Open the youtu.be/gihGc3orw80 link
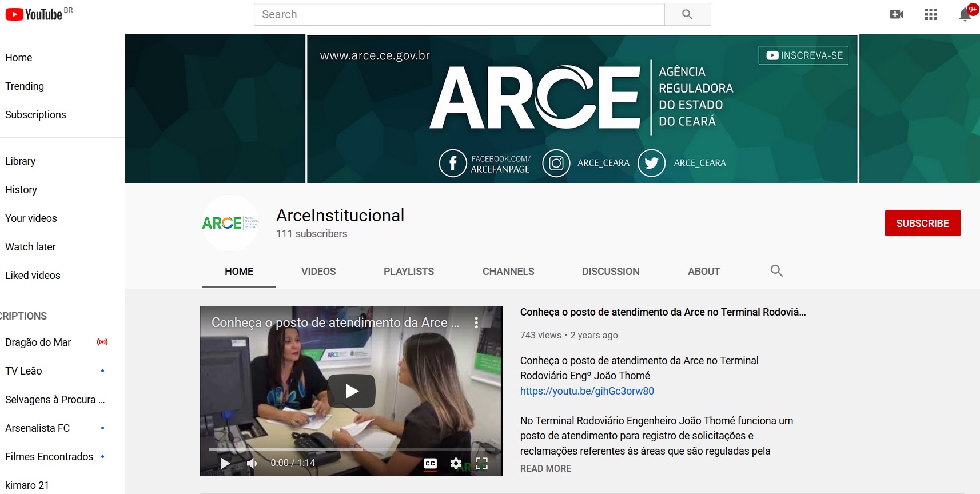Screen dimensions: 980x494 [x=587, y=391]
